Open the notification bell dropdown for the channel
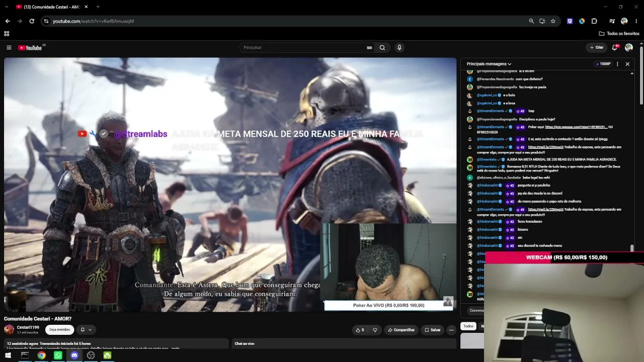 86,330
